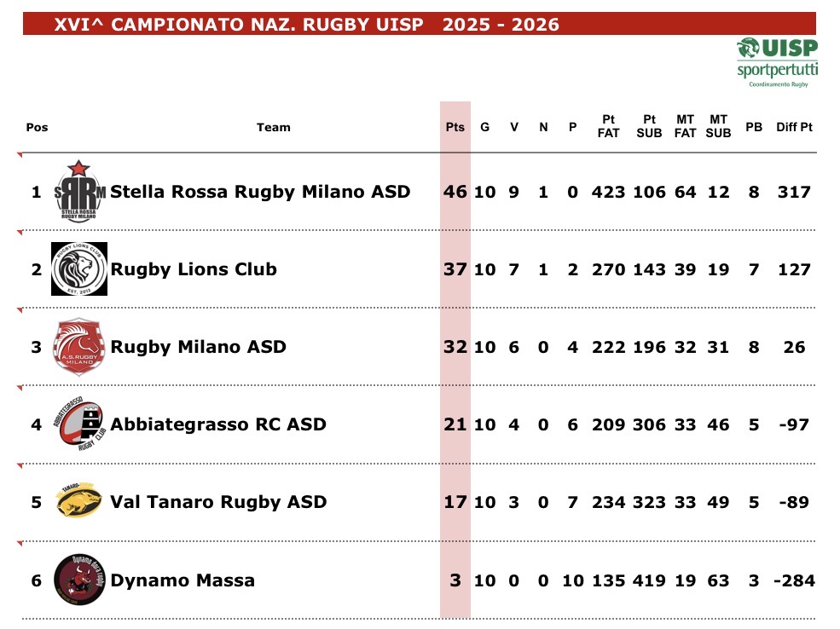Click the Abbiategrasso Rugby Club logo
Image resolution: width=840 pixels, height=629 pixels.
pos(80,424)
